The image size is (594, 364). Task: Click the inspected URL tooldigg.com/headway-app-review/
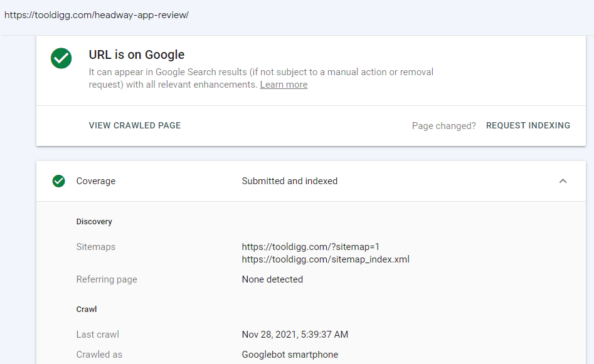click(97, 15)
